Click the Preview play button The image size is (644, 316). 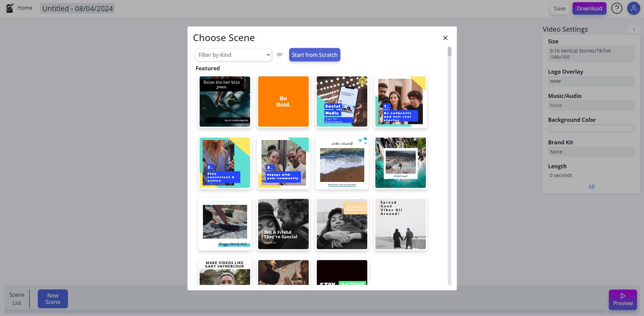pos(623,300)
